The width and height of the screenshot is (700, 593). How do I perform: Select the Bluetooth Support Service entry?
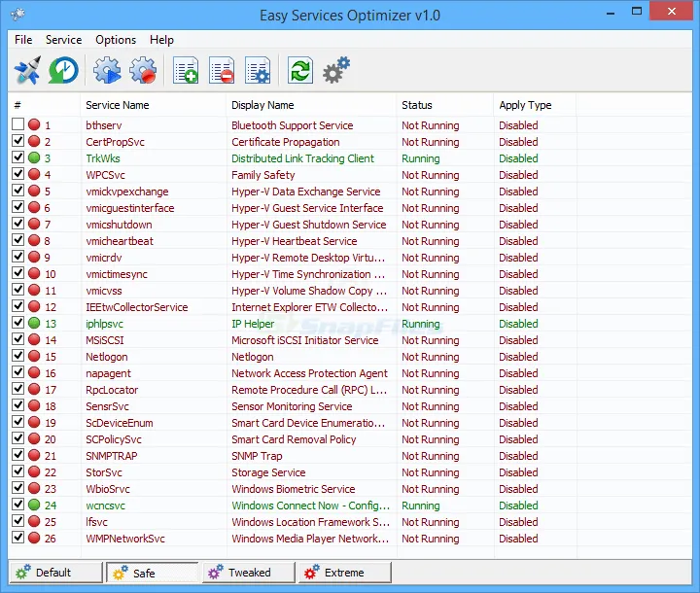[x=292, y=125]
